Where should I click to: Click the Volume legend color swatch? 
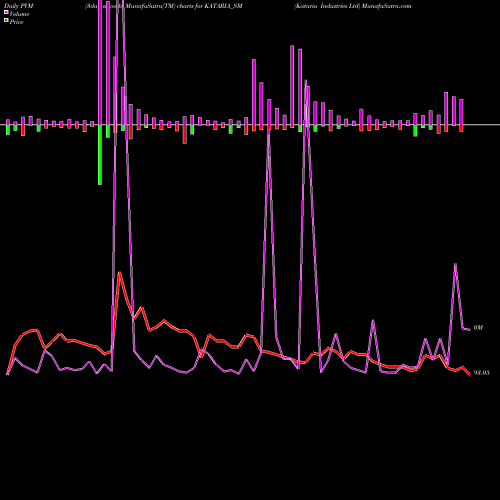[6, 12]
